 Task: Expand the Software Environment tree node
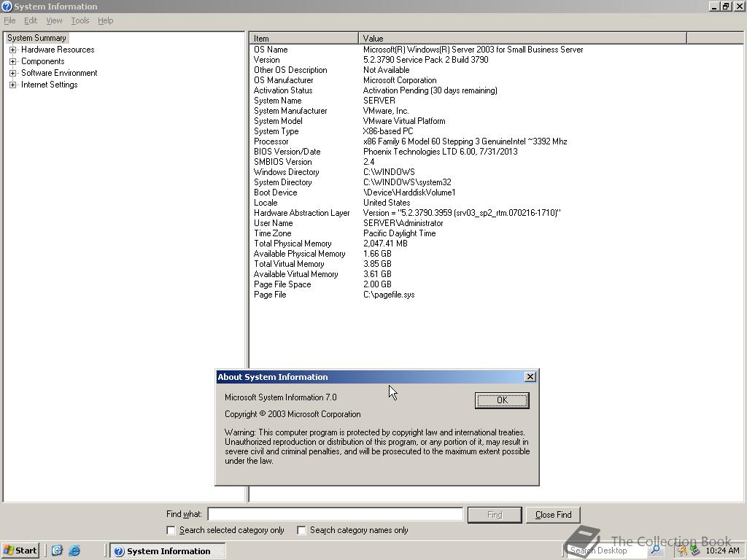coord(13,73)
